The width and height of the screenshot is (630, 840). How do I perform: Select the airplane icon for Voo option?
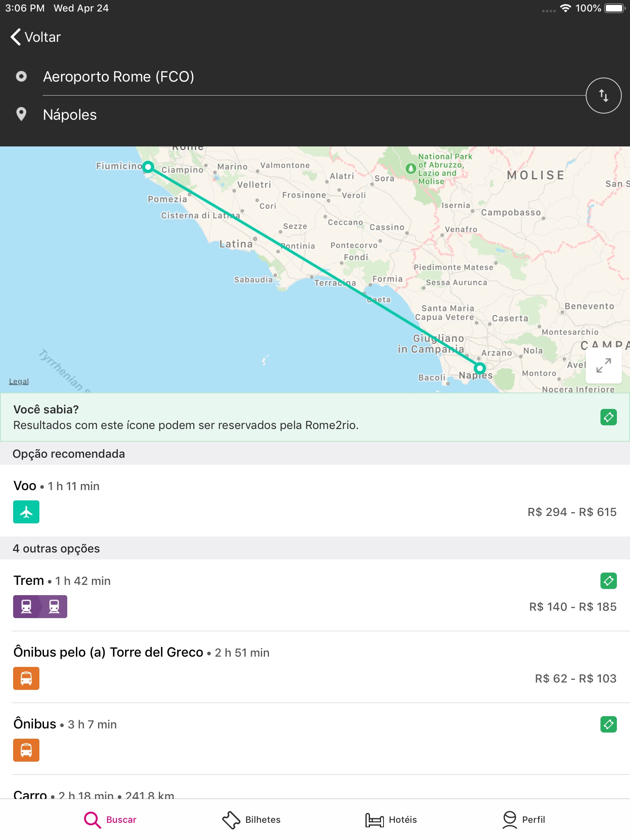tap(26, 512)
